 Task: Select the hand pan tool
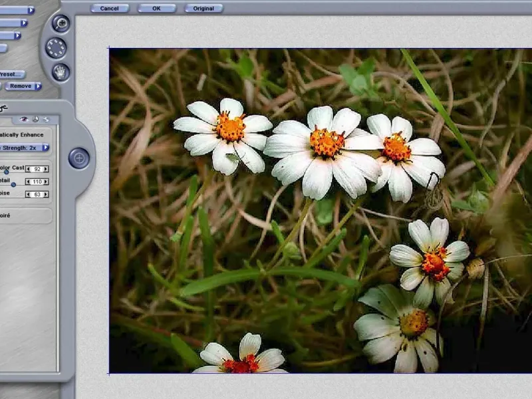61,72
